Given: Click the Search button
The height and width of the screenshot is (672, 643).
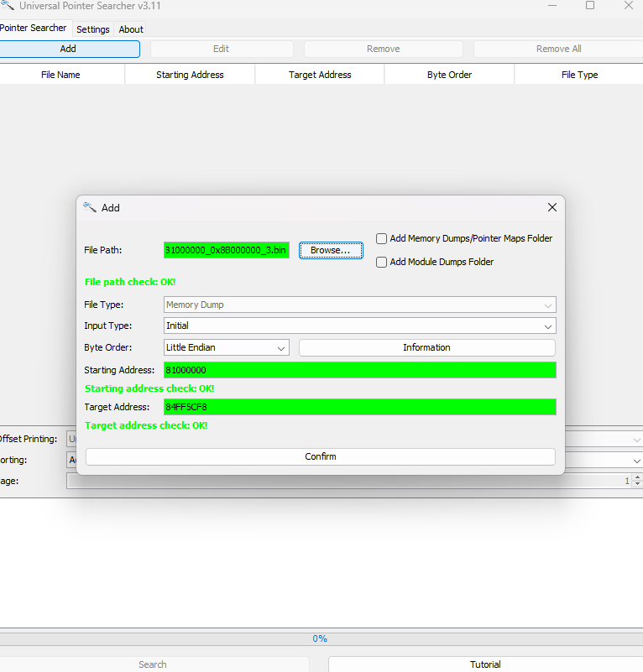Looking at the screenshot, I should point(154,664).
